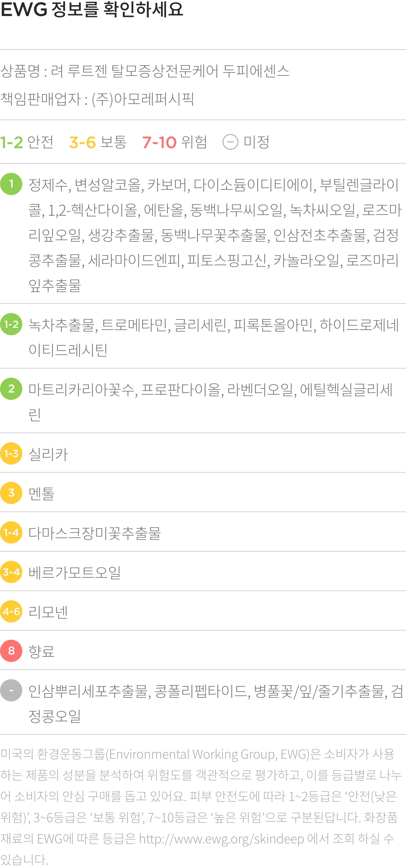Click the yellow 4-6 badge beside 리모넨

point(11,611)
